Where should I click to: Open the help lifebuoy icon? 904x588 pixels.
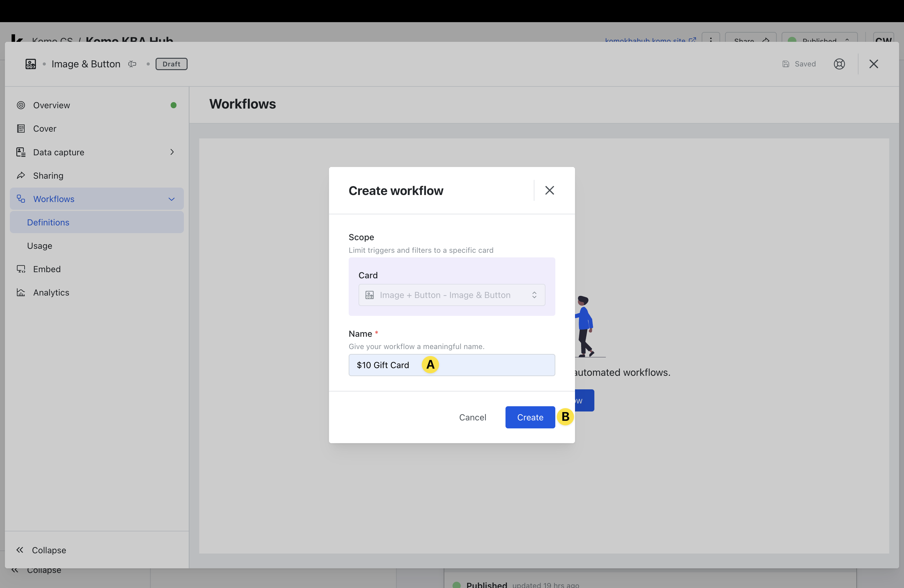pyautogui.click(x=839, y=64)
